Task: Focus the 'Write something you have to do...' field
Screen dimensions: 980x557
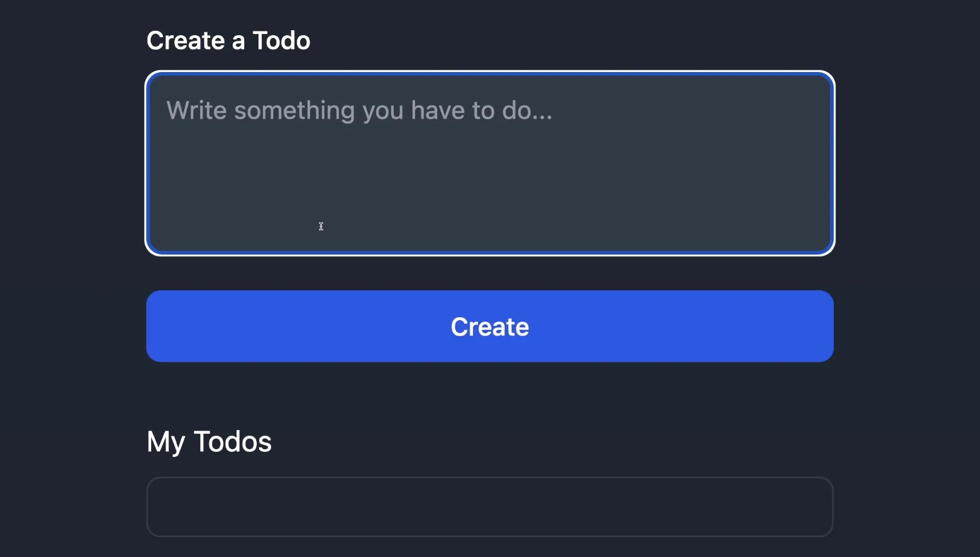Action: click(x=489, y=162)
